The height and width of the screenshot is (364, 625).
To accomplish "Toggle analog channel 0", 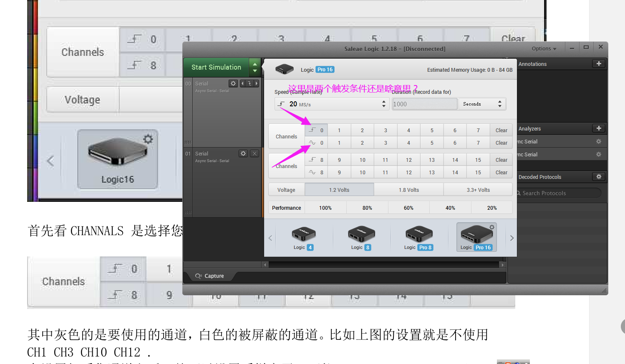I will coord(316,143).
